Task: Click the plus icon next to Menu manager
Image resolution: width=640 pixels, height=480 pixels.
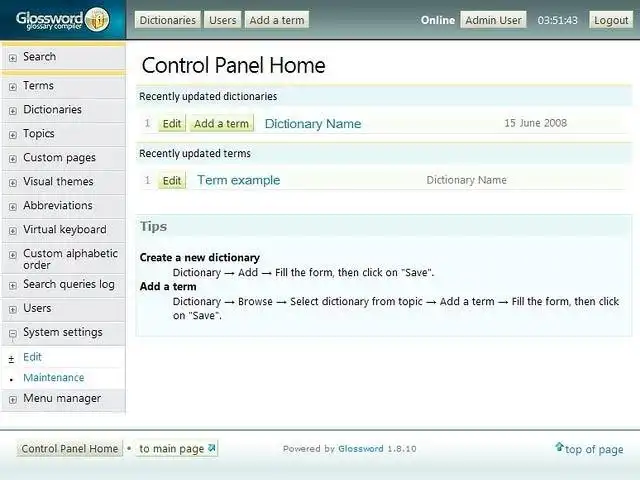Action: [x=13, y=400]
